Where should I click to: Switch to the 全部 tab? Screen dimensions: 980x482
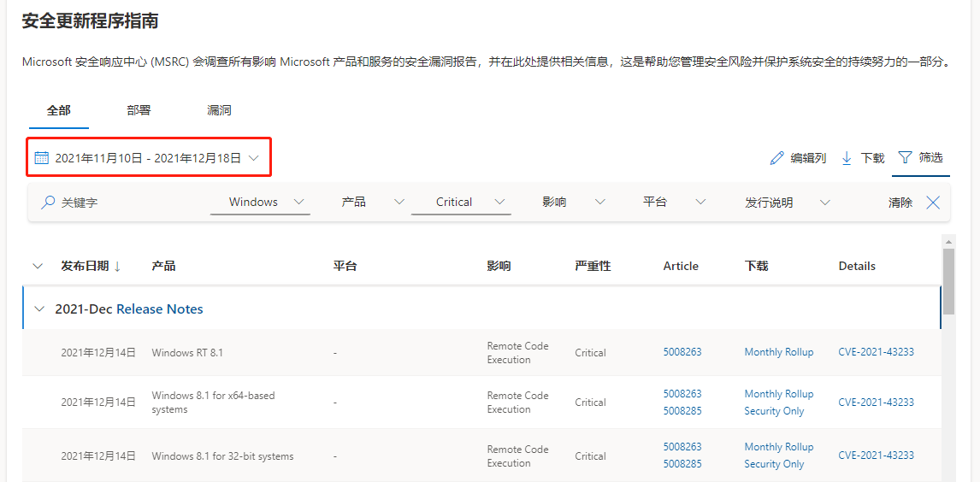coord(59,110)
